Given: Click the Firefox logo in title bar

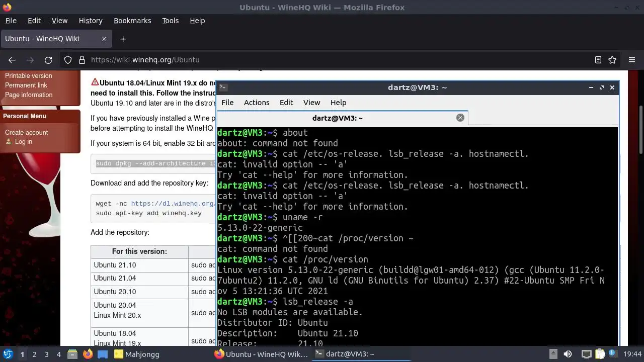Looking at the screenshot, I should (x=7, y=7).
